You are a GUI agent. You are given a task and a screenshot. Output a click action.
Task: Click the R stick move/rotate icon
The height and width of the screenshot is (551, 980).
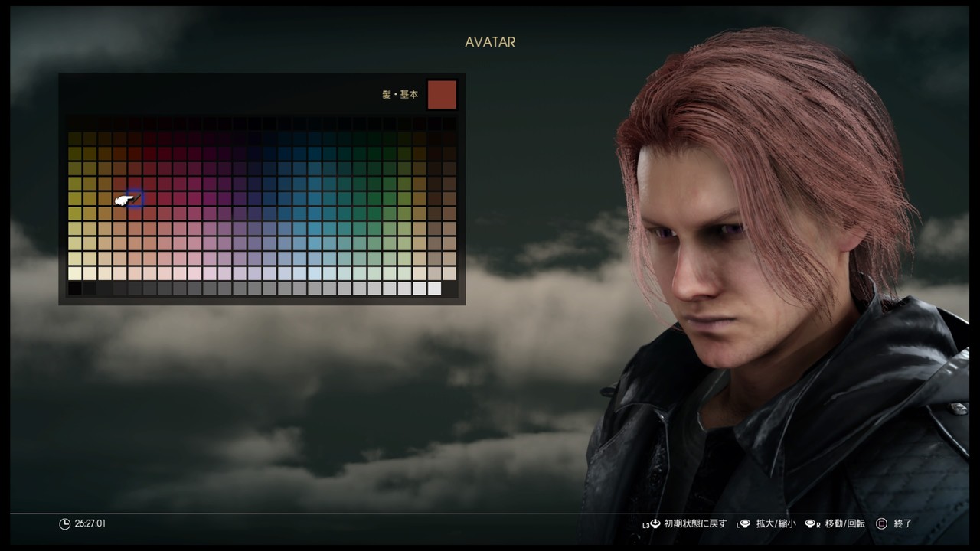813,524
